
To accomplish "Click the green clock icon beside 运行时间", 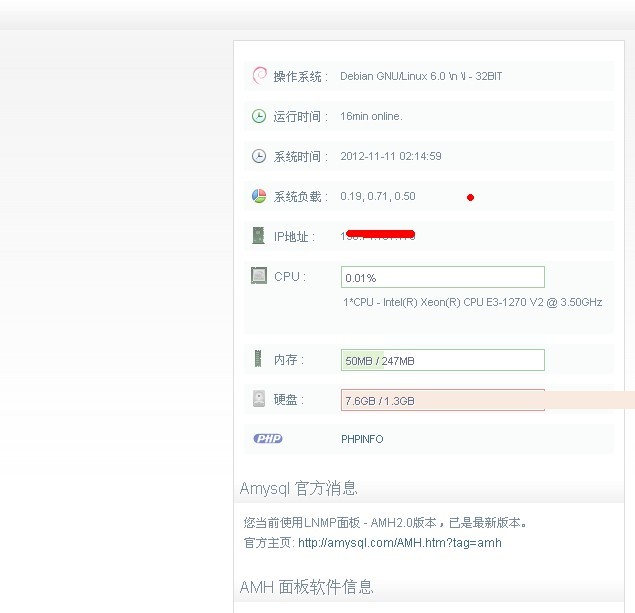I will click(259, 116).
